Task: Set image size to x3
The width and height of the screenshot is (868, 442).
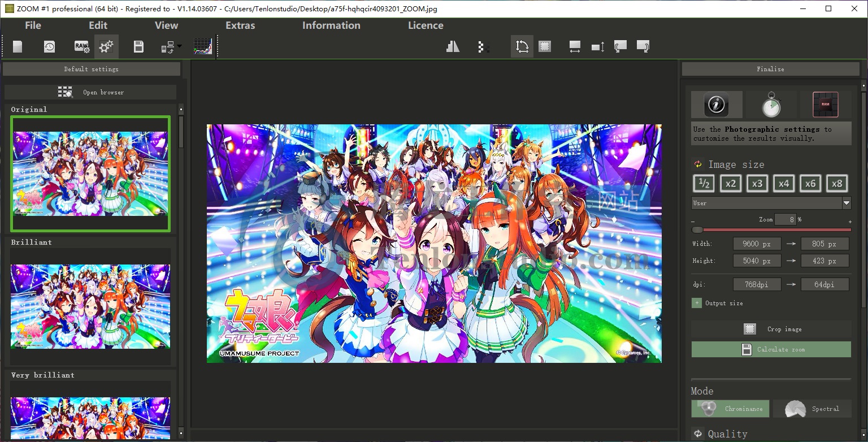Action: [757, 183]
